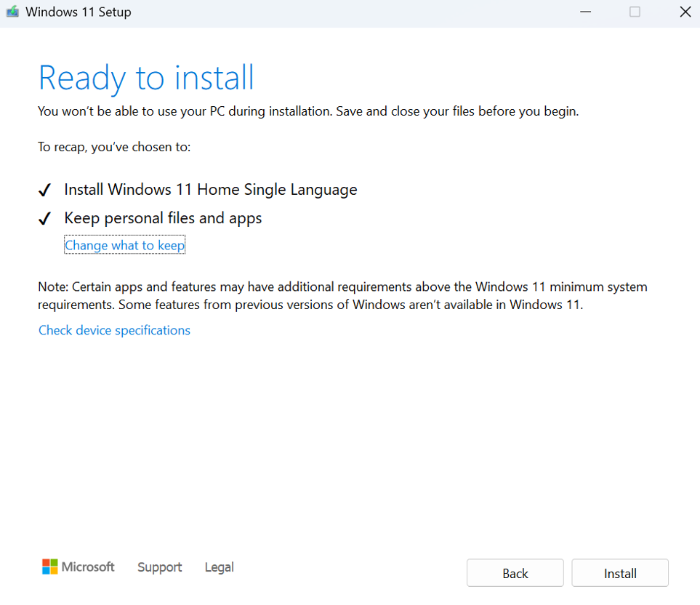Minimize the Windows 11 Setup window

585,12
